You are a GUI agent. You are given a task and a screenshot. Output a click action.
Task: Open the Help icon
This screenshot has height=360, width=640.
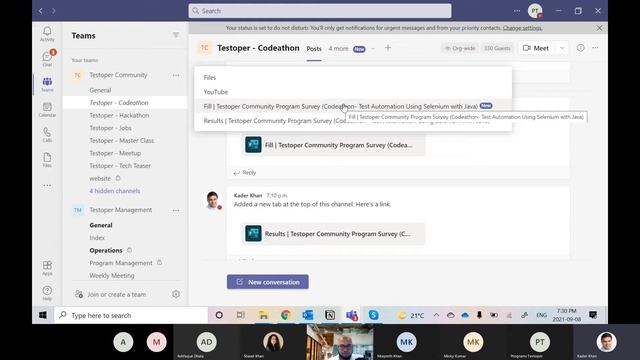pyautogui.click(x=47, y=293)
